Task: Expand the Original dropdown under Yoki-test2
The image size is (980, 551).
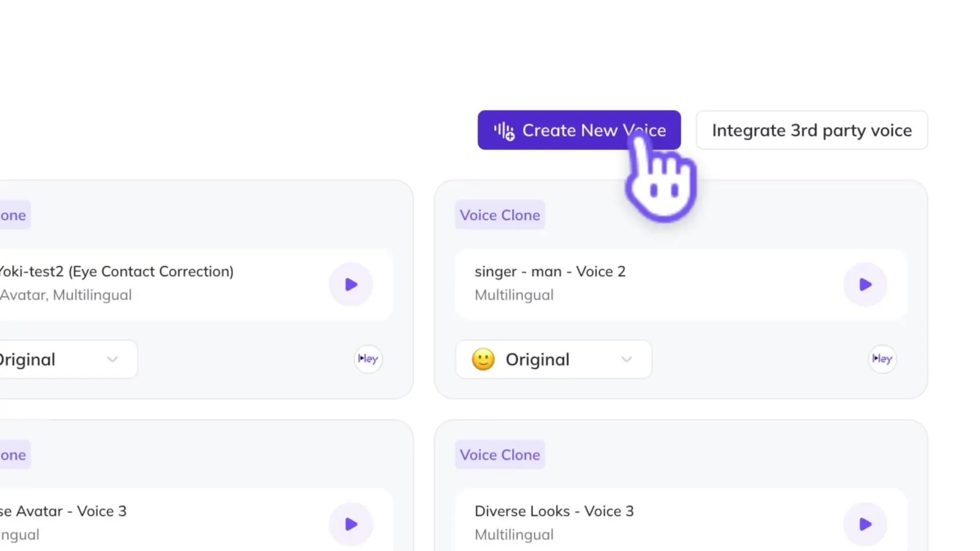Action: pyautogui.click(x=61, y=359)
